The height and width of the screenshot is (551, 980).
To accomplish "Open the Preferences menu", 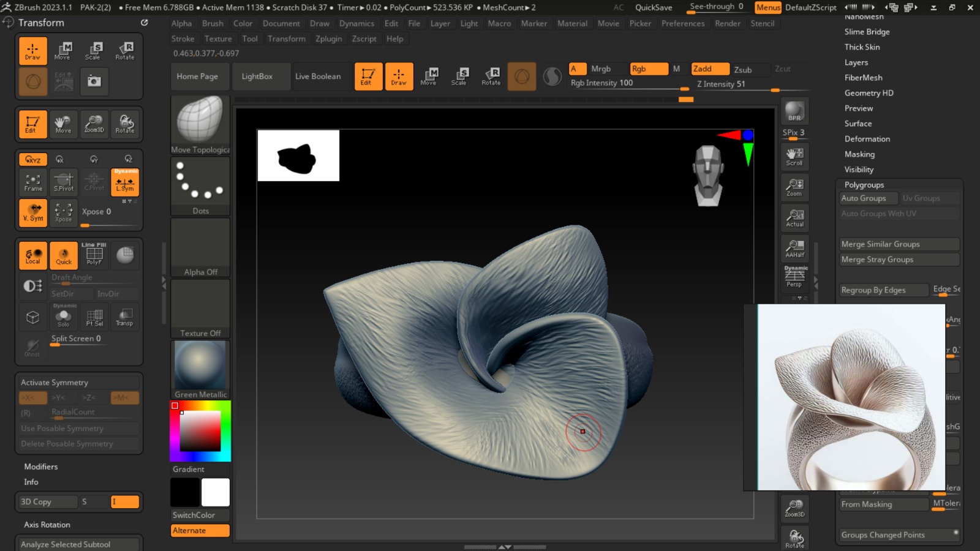I will click(x=682, y=23).
